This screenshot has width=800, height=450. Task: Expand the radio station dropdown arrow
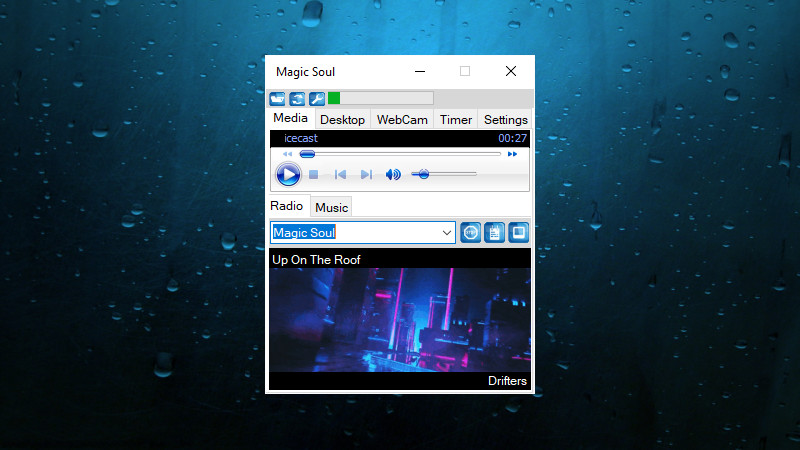(447, 233)
